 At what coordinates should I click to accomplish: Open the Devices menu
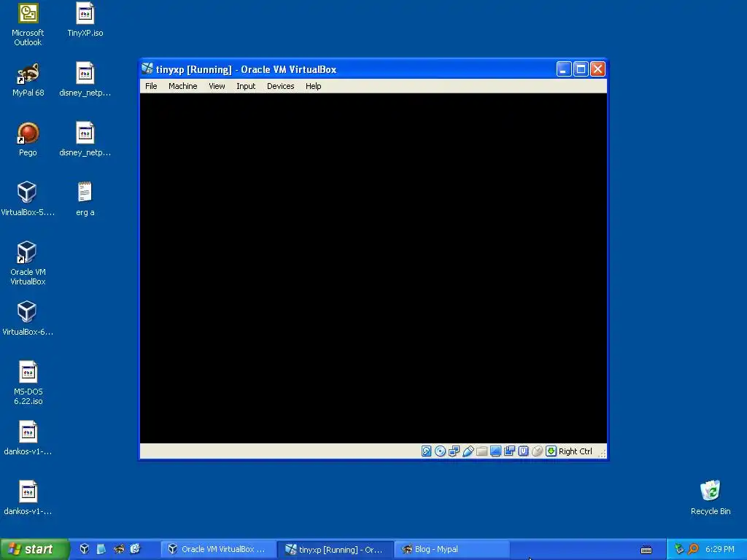tap(281, 86)
